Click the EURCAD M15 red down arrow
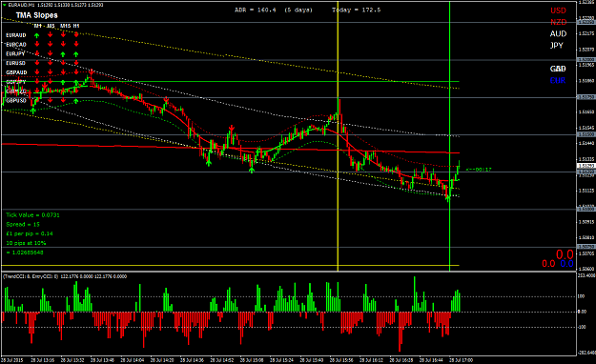The width and height of the screenshot is (596, 364). click(x=63, y=45)
